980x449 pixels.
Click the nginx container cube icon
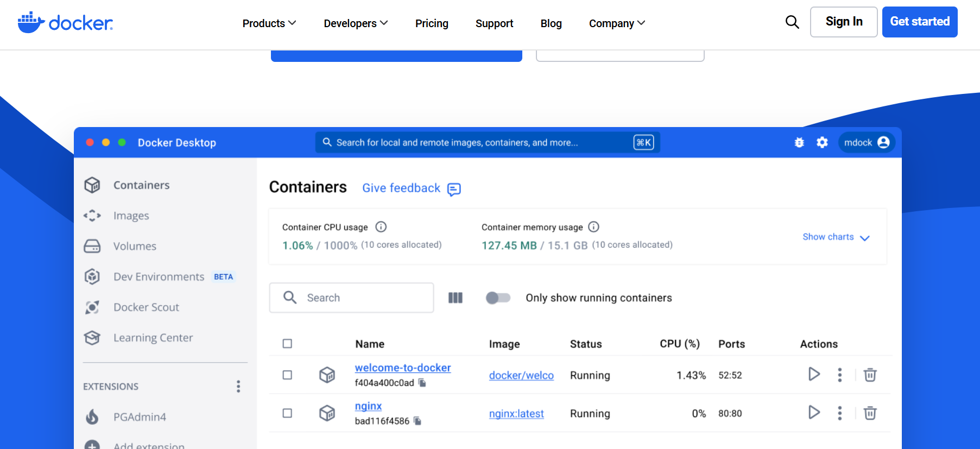[327, 413]
